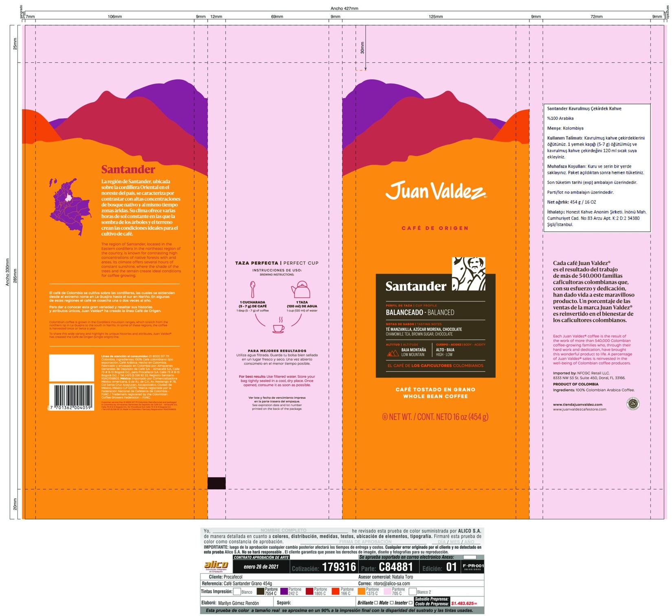Image resolution: width=672 pixels, height=616 pixels.
Task: Select the Pantone 7554 C brown swatch
Action: pos(261,592)
